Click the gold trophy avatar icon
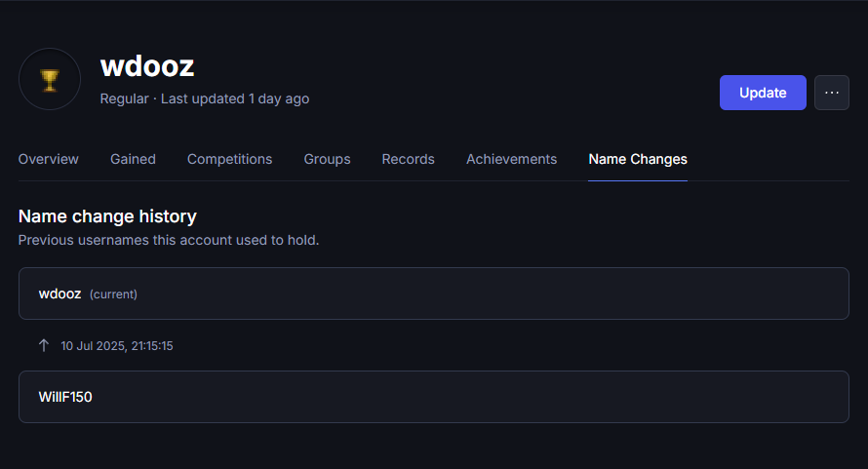868x469 pixels. 50,79
